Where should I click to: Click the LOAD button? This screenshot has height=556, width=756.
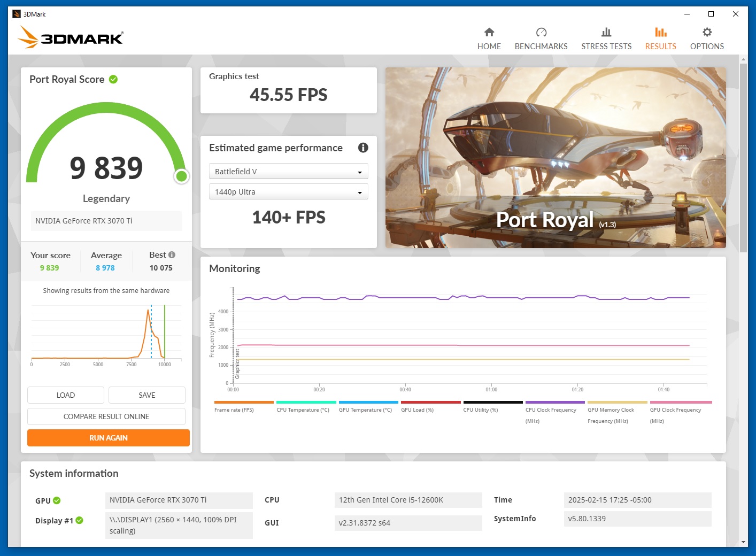(x=66, y=395)
